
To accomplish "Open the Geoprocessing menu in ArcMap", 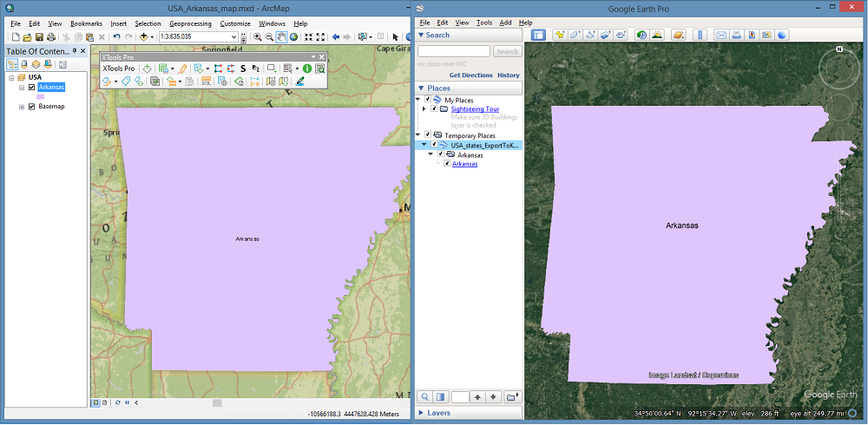I will click(190, 23).
